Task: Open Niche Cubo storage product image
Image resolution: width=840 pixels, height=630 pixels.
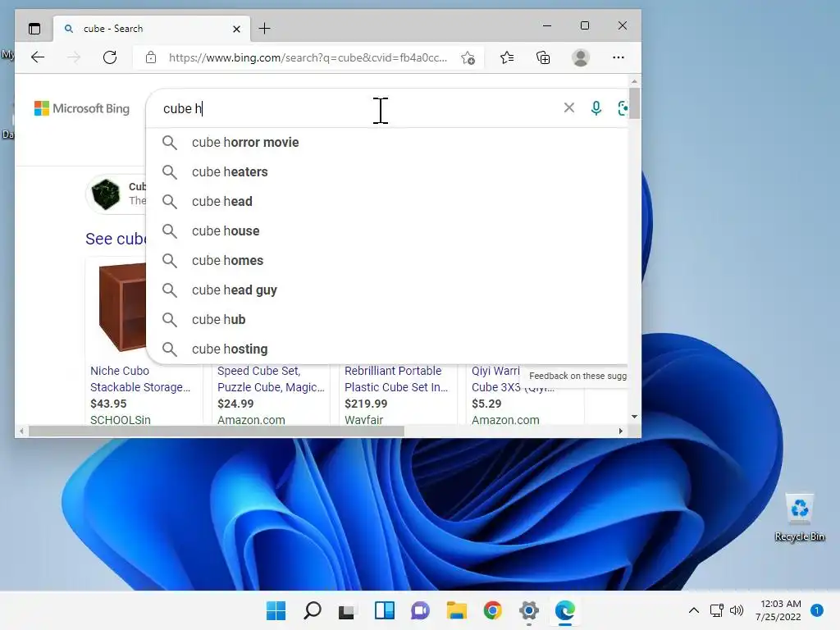Action: [121, 307]
